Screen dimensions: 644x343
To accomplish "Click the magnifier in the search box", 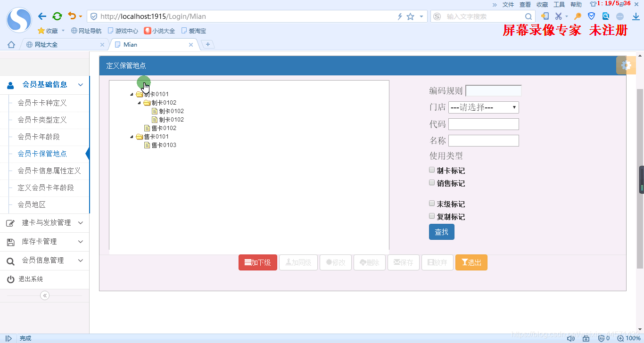I will (x=528, y=16).
